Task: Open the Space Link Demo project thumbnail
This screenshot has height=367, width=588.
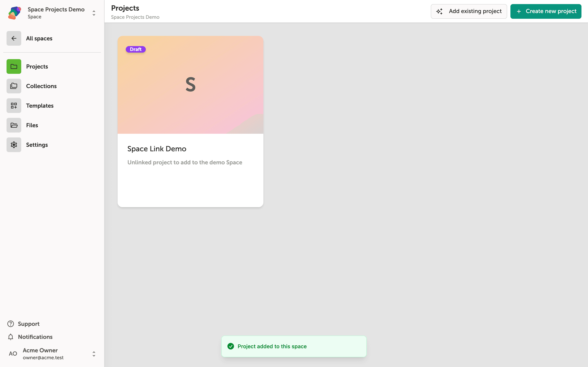Action: point(190,85)
